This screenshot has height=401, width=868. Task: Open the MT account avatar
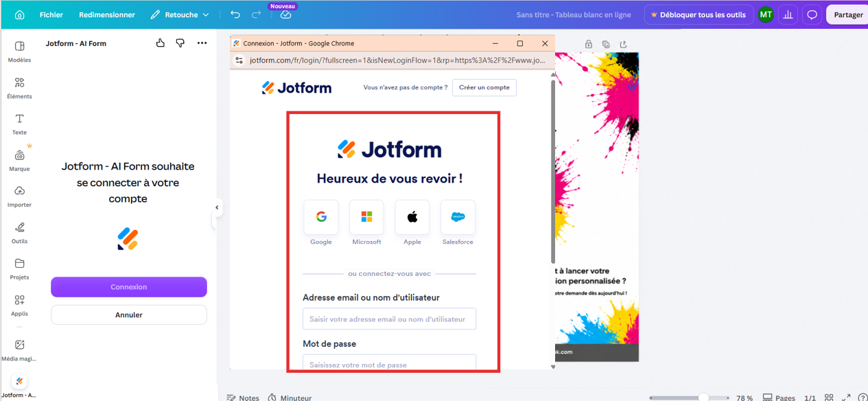pyautogui.click(x=766, y=14)
